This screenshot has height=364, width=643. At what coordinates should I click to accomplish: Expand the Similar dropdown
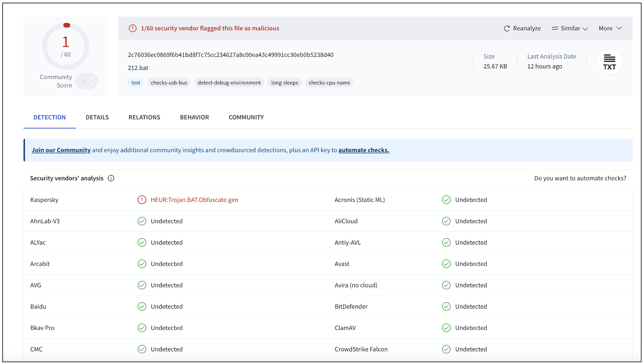(x=570, y=28)
